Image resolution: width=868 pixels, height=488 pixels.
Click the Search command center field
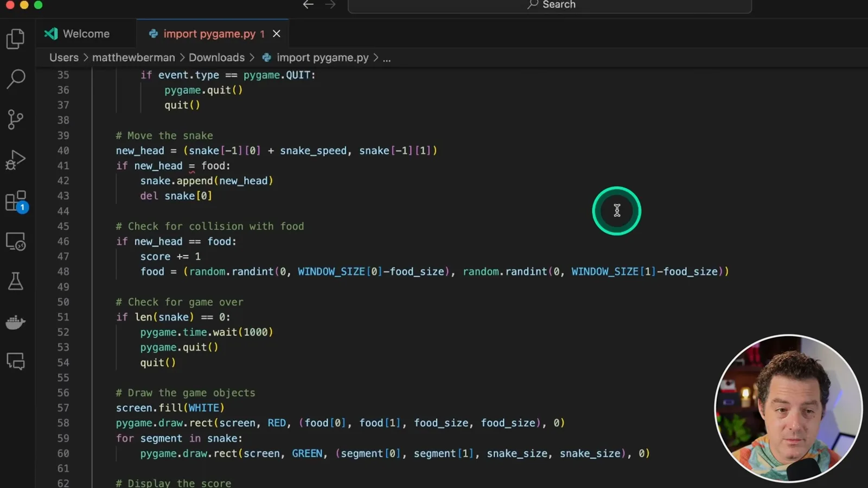coord(550,5)
